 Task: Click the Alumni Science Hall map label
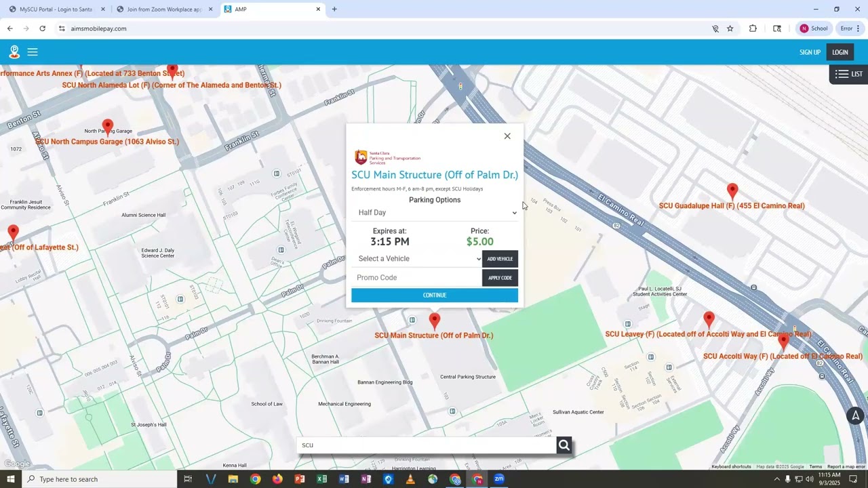pyautogui.click(x=143, y=215)
